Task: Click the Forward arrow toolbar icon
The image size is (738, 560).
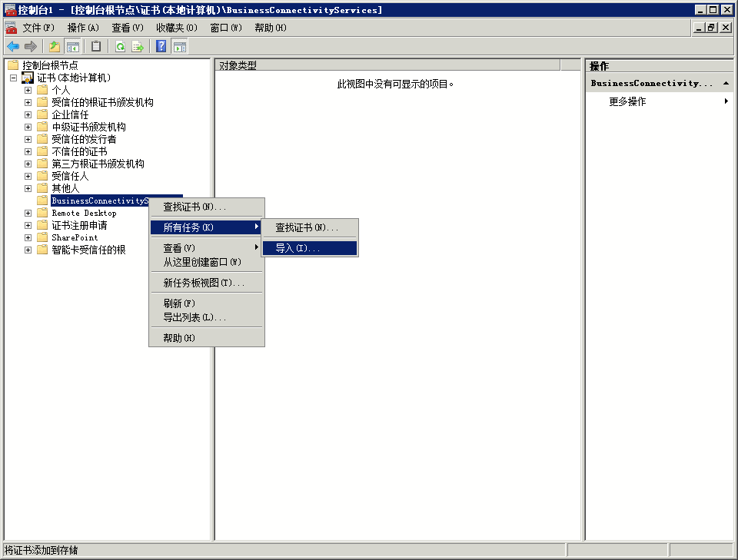Action: [31, 47]
